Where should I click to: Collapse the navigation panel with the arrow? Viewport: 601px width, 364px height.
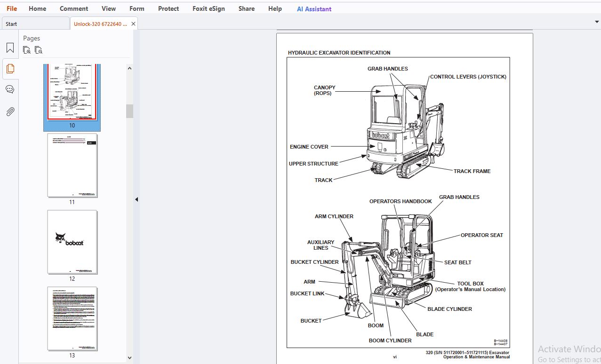[136, 199]
